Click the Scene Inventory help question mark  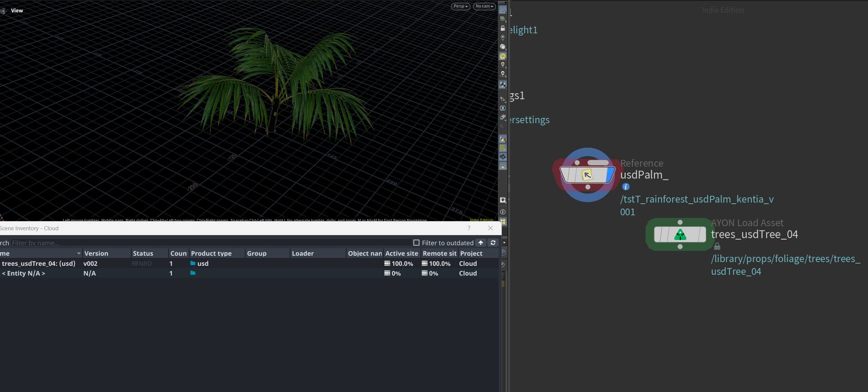469,228
